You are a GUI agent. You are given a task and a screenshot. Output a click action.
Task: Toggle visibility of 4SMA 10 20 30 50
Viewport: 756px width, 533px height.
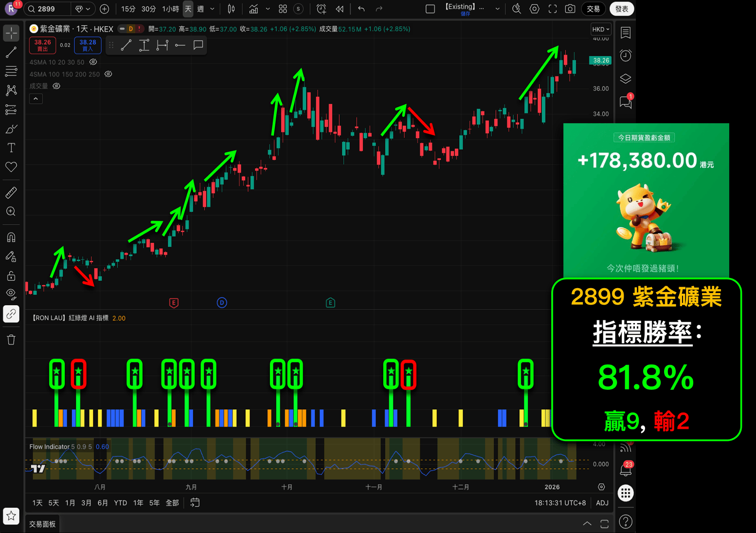coord(93,62)
